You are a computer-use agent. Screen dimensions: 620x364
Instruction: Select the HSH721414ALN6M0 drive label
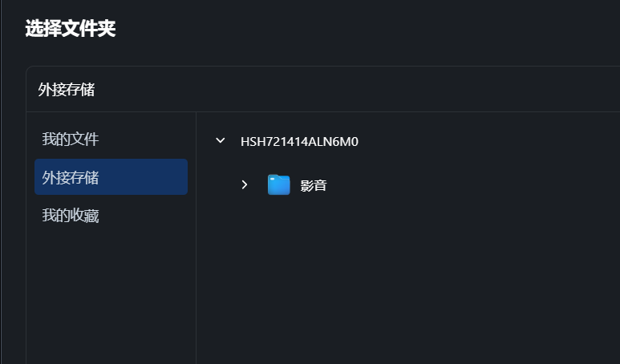(x=299, y=142)
